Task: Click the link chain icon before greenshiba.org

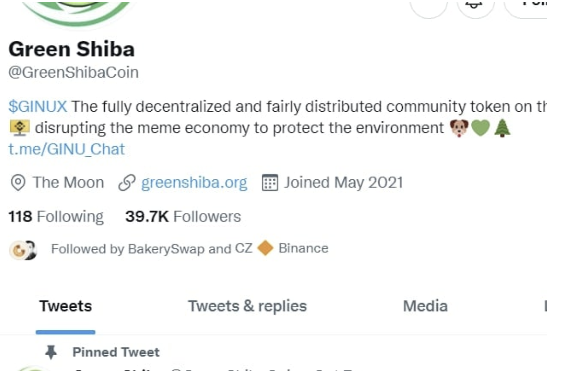Action: click(x=127, y=182)
